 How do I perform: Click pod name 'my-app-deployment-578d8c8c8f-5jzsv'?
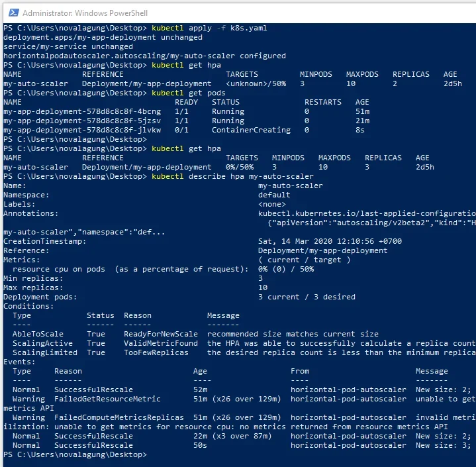point(82,121)
